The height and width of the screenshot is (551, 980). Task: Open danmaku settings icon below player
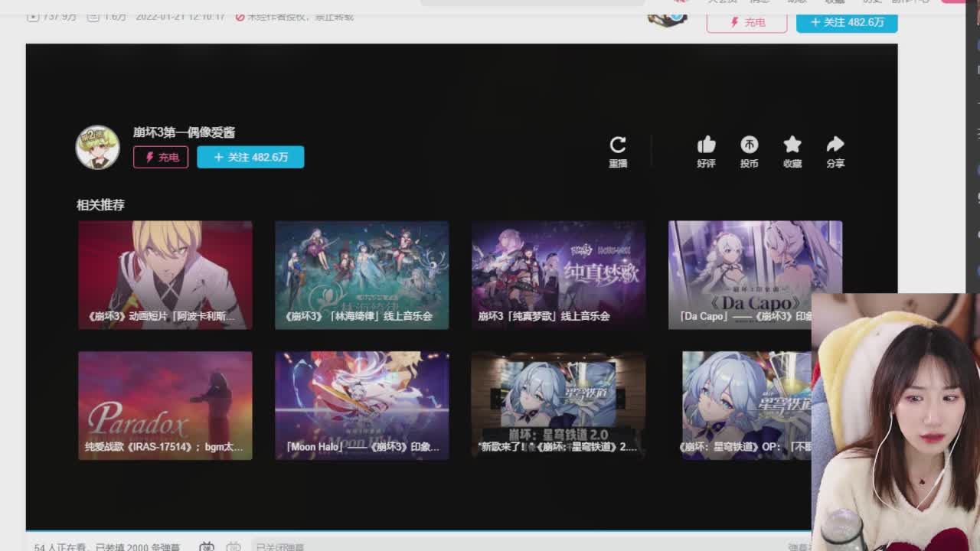pyautogui.click(x=234, y=546)
